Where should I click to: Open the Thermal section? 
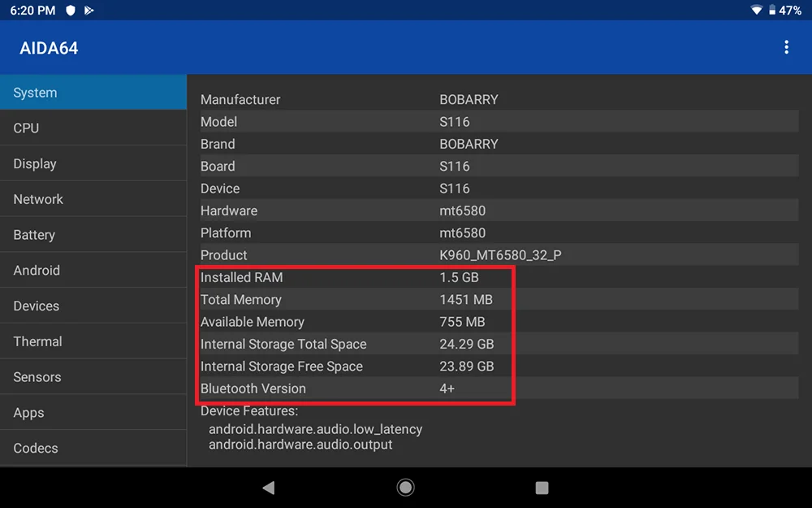pyautogui.click(x=93, y=341)
